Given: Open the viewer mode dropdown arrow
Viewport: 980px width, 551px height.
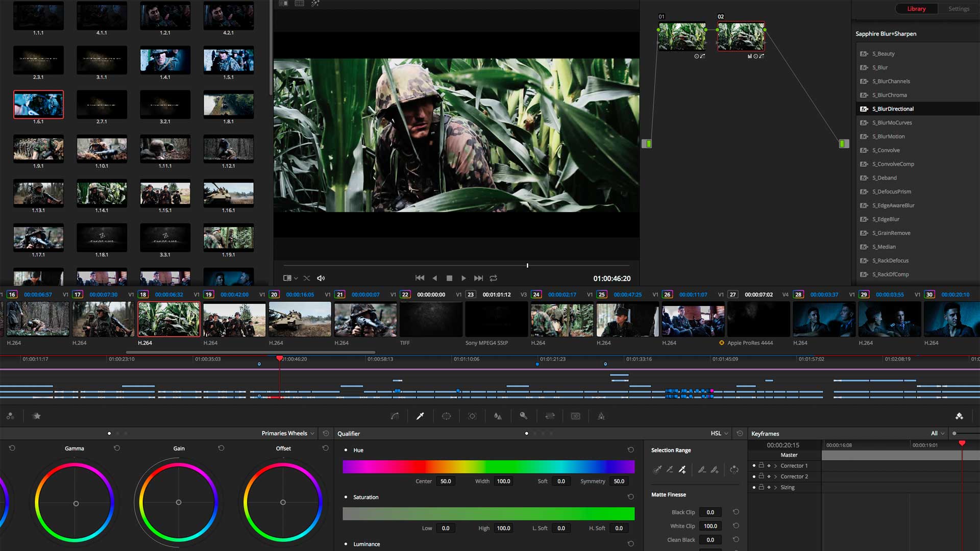Looking at the screenshot, I should tap(296, 278).
